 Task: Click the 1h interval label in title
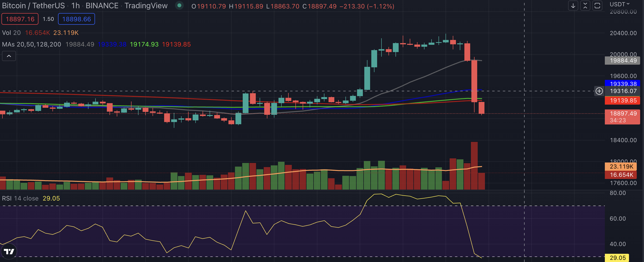75,6
